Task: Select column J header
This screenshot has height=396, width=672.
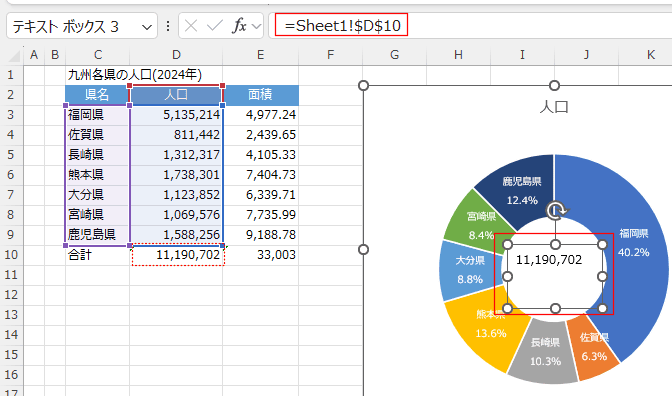Action: click(x=586, y=55)
